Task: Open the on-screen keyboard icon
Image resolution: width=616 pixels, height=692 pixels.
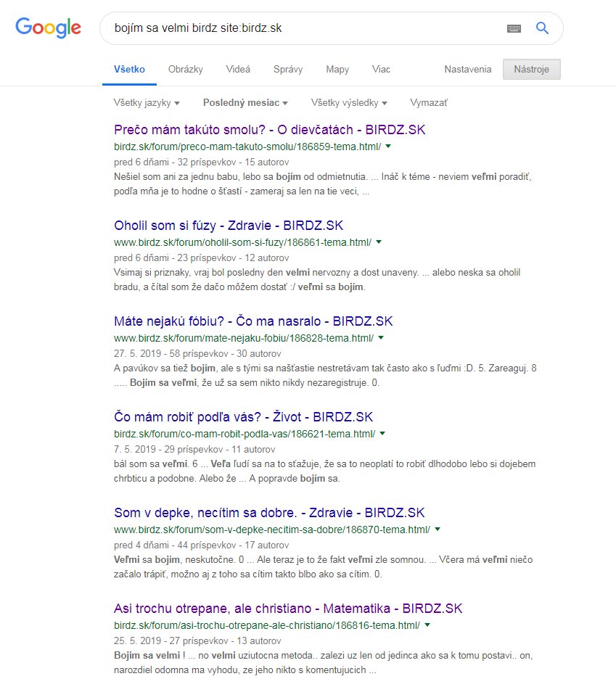Action: click(514, 28)
